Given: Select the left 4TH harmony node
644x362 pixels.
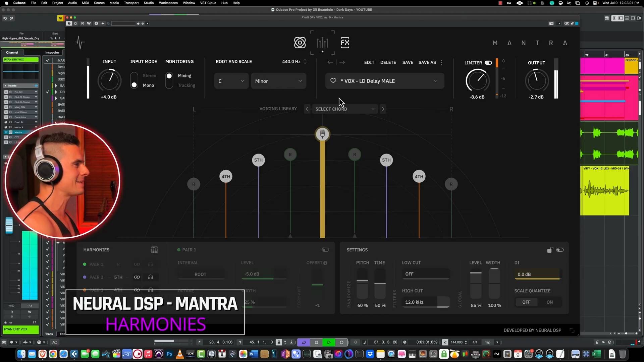Looking at the screenshot, I should pos(226,177).
